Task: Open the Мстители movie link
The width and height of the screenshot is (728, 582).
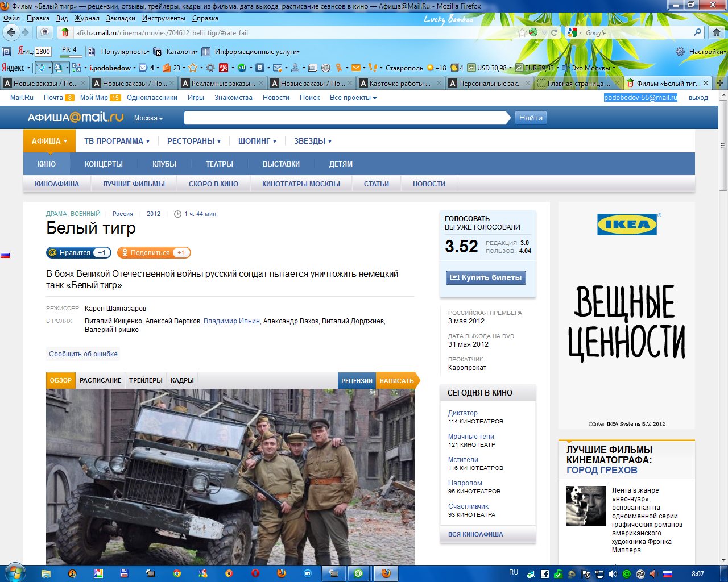Action: [463, 460]
